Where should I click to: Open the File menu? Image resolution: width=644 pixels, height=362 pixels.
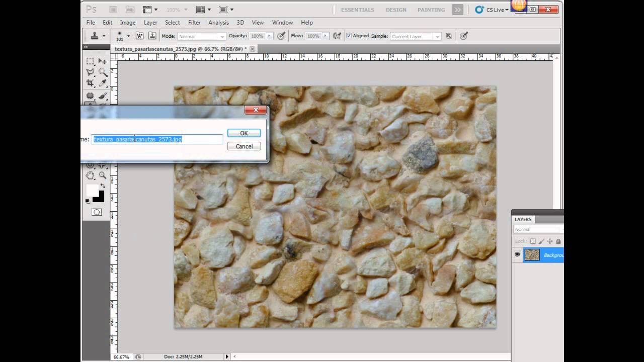tap(91, 23)
